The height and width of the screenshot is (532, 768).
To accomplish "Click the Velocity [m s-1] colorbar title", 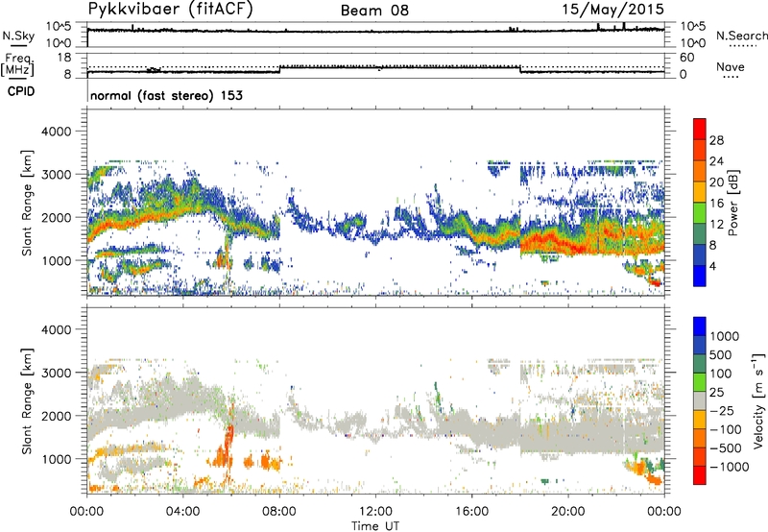I will pyautogui.click(x=759, y=400).
